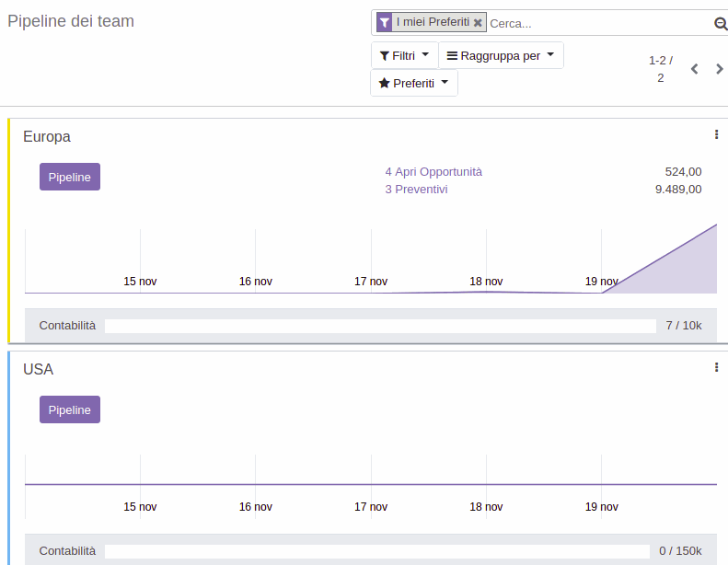
Task: Click the Europa team title
Action: [47, 137]
